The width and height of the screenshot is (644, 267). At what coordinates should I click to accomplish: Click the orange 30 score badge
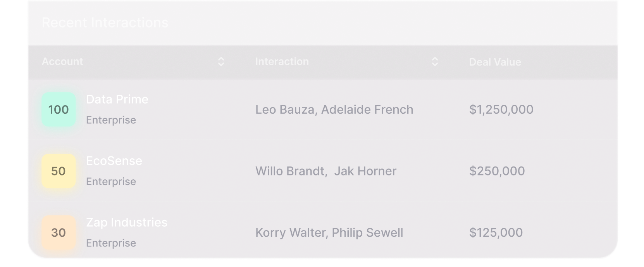pyautogui.click(x=59, y=233)
